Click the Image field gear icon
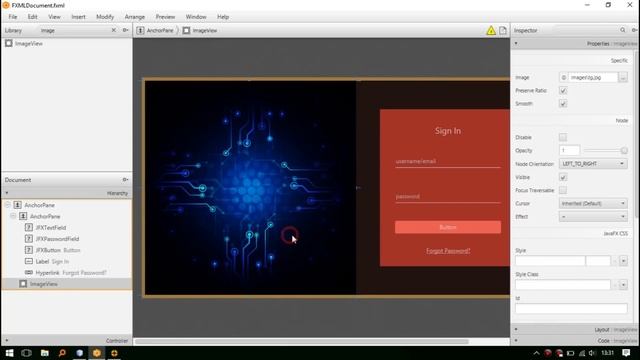The image size is (640, 360). 563,77
